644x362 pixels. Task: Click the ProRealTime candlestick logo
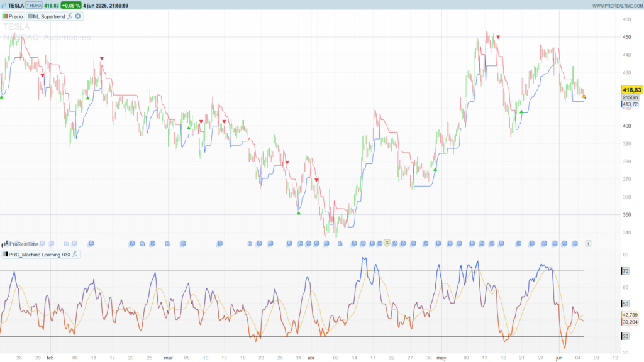pos(5,244)
